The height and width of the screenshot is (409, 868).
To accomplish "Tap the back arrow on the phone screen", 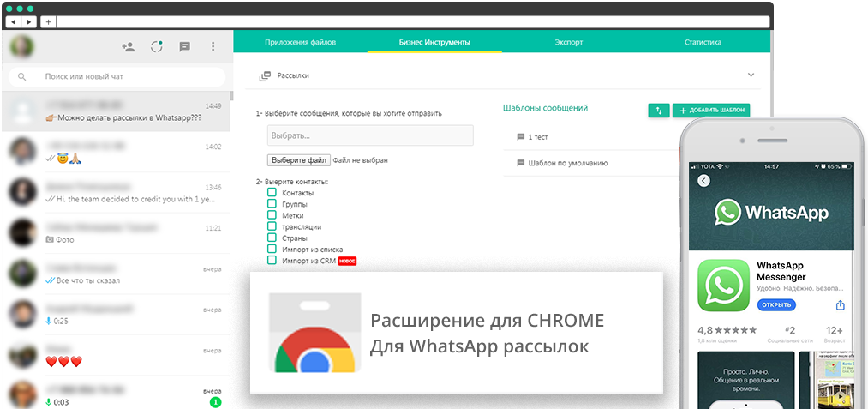I will coord(703,181).
